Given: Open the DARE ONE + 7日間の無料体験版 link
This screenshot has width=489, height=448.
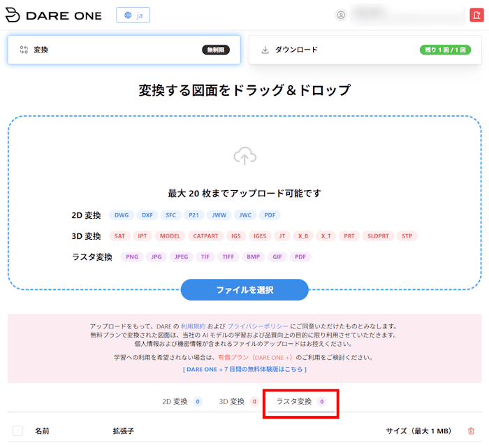Looking at the screenshot, I should pyautogui.click(x=245, y=370).
